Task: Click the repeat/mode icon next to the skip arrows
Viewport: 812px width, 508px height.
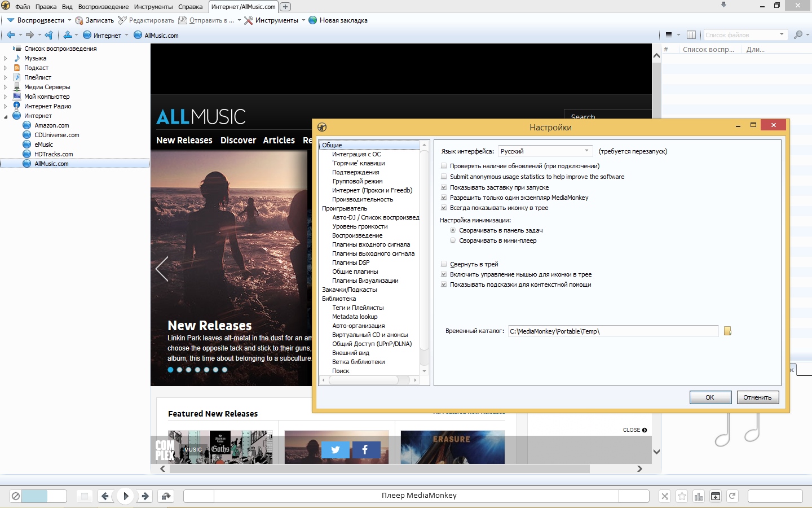Action: [166, 496]
